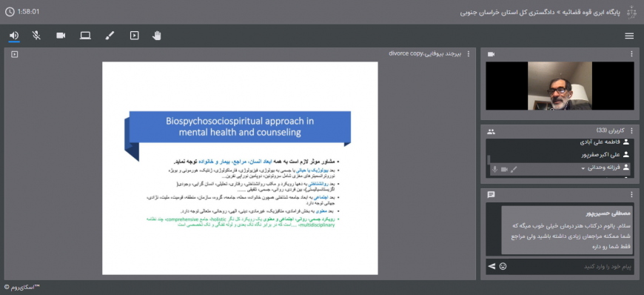Image resolution: width=644 pixels, height=295 pixels.
Task: Send the chat message with arrow icon
Action: (492, 267)
